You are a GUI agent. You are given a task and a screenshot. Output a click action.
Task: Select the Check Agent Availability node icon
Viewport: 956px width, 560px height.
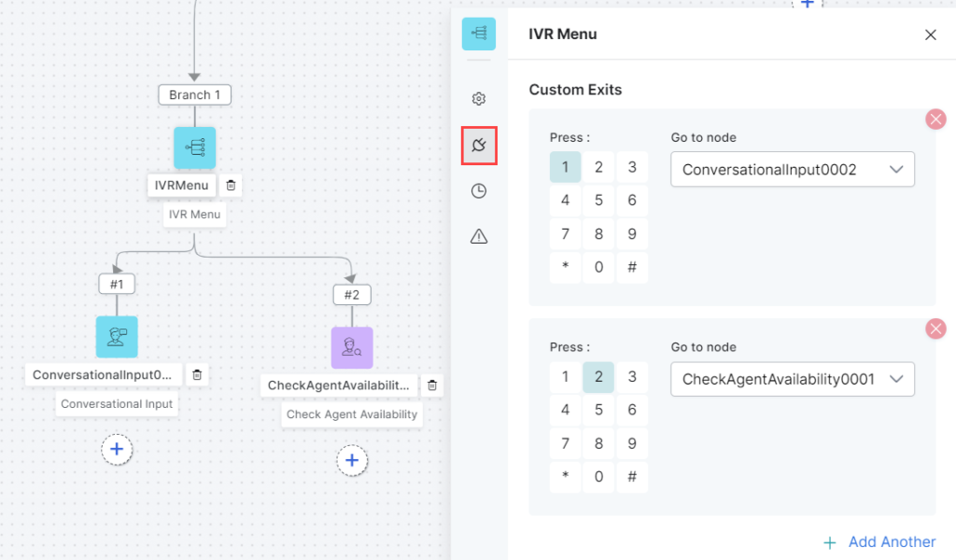(x=351, y=347)
